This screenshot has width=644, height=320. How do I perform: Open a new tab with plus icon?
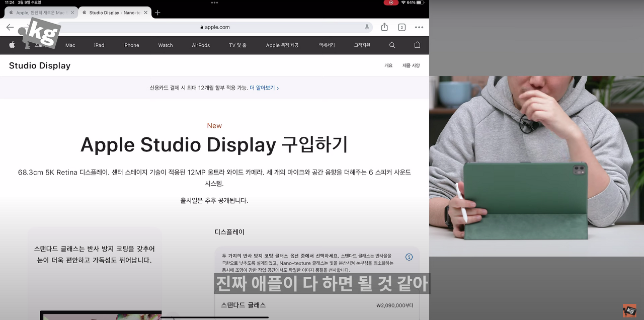157,13
